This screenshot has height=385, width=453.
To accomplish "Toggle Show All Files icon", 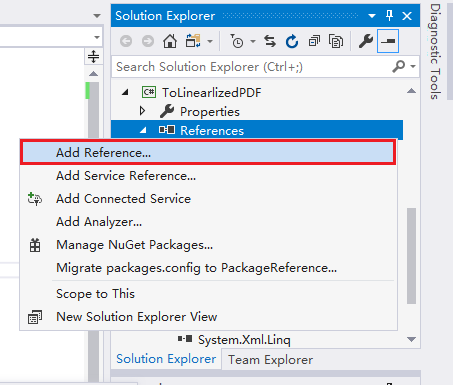I will click(336, 41).
